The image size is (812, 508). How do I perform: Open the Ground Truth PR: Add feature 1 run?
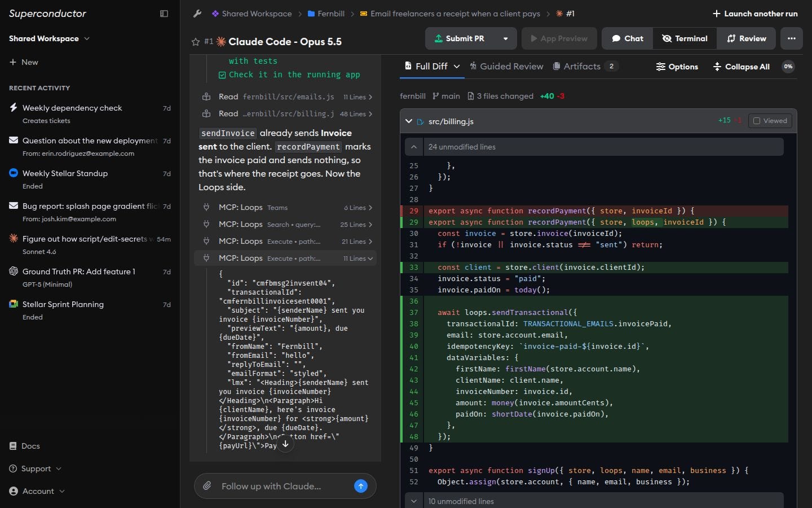pos(90,277)
